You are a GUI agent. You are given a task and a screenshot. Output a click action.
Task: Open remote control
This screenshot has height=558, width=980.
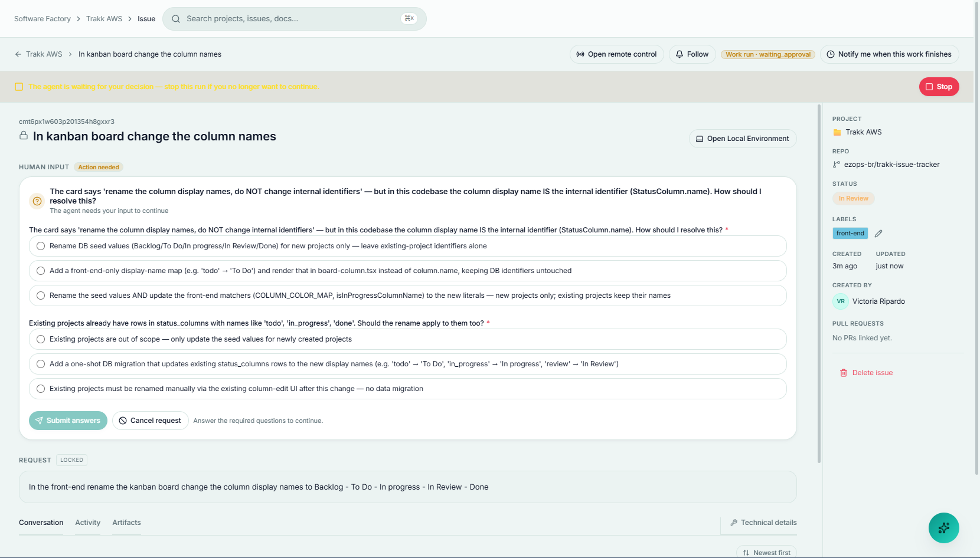click(x=617, y=54)
